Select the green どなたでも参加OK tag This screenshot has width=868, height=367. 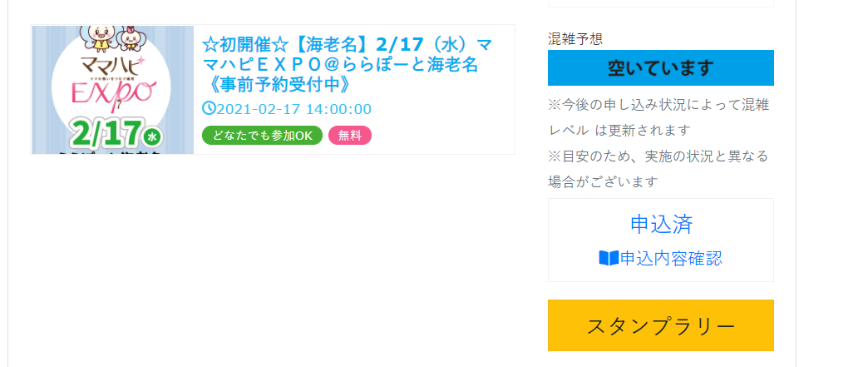263,136
